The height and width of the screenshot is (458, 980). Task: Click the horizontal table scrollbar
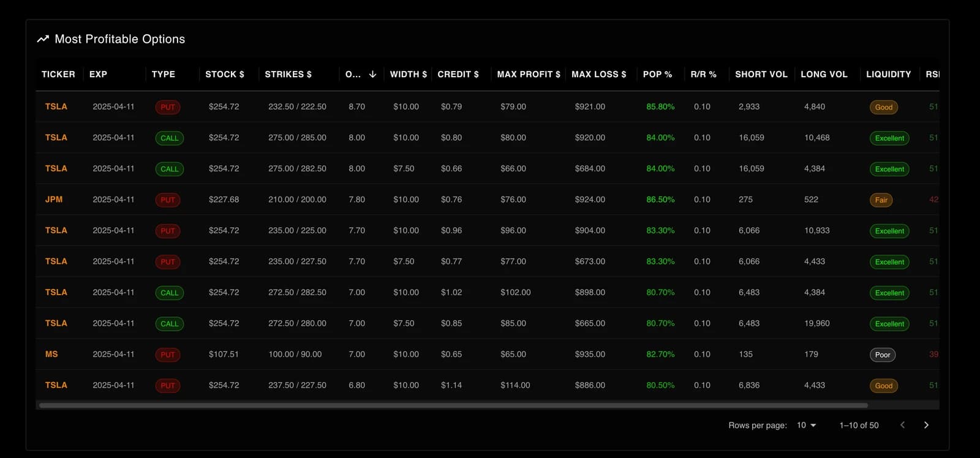tap(453, 405)
